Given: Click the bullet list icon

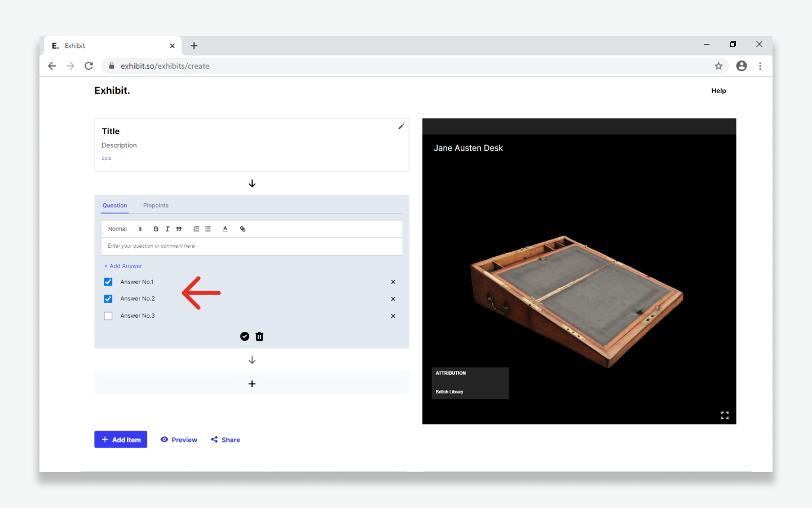Looking at the screenshot, I should point(208,229).
